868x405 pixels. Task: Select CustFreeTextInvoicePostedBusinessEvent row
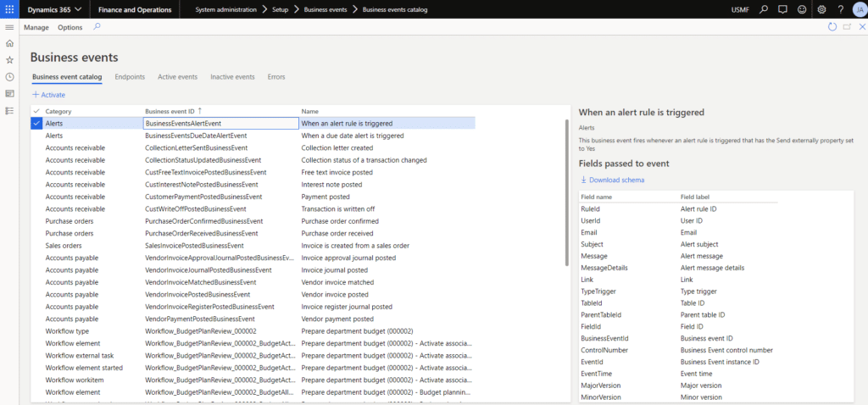(x=253, y=172)
